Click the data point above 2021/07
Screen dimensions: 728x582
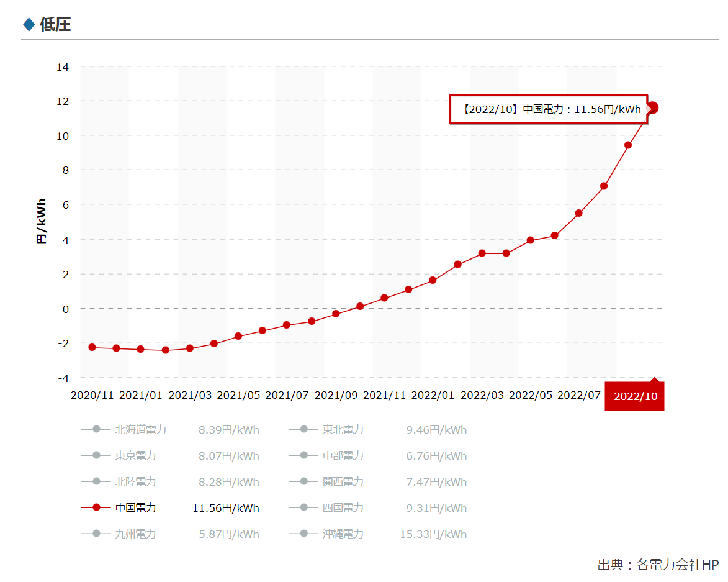click(287, 325)
